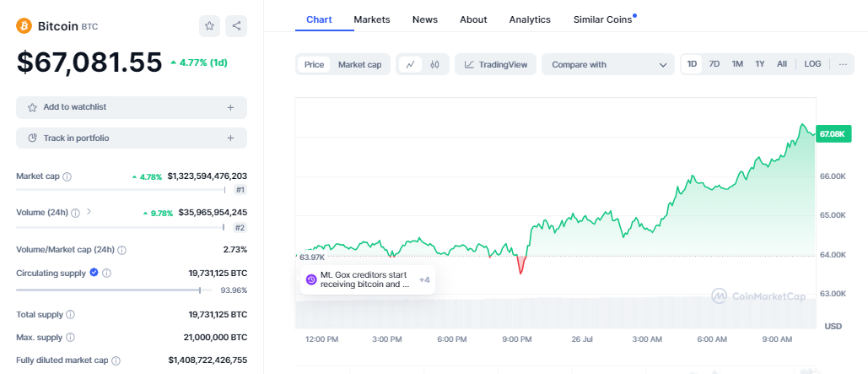Set chart range to 1M
Viewport: 868px width, 374px height.
[737, 64]
